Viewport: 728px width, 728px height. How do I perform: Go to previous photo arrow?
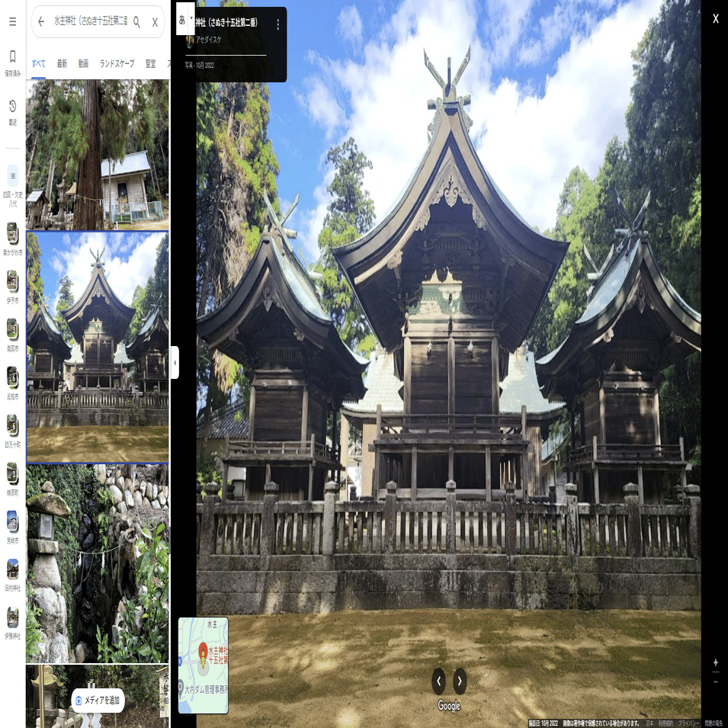(439, 681)
